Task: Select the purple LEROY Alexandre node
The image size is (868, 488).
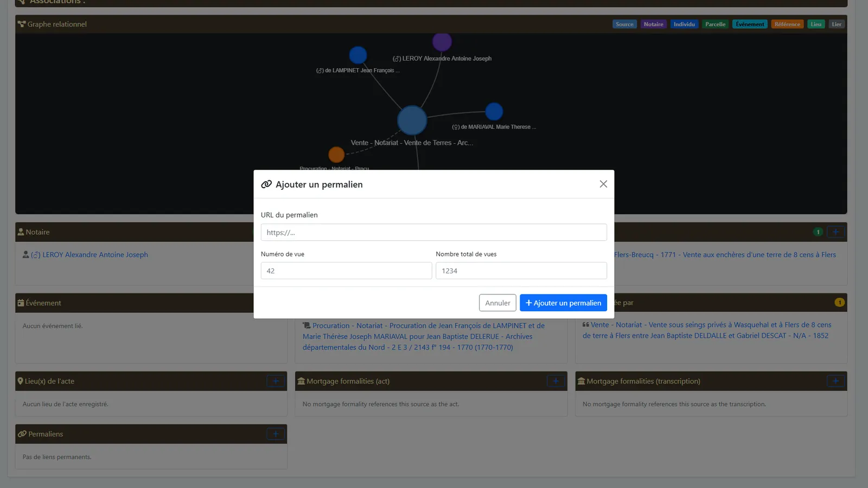Action: tap(442, 41)
